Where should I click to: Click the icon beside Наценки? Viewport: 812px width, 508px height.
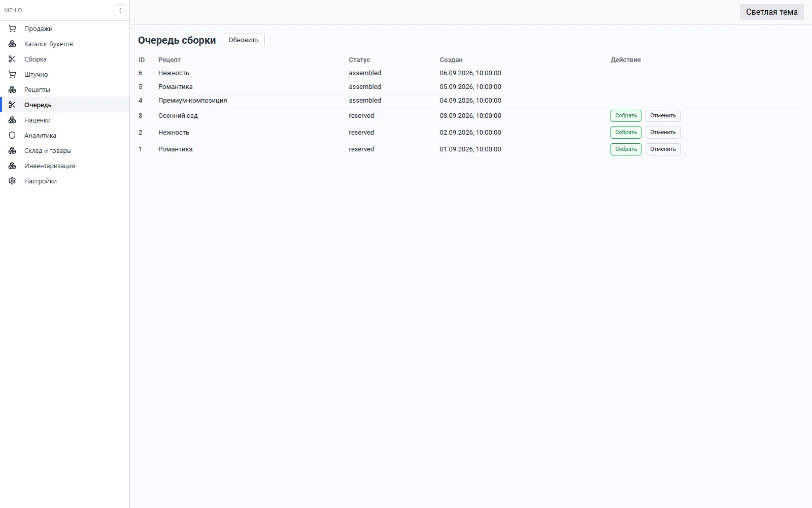(x=12, y=120)
